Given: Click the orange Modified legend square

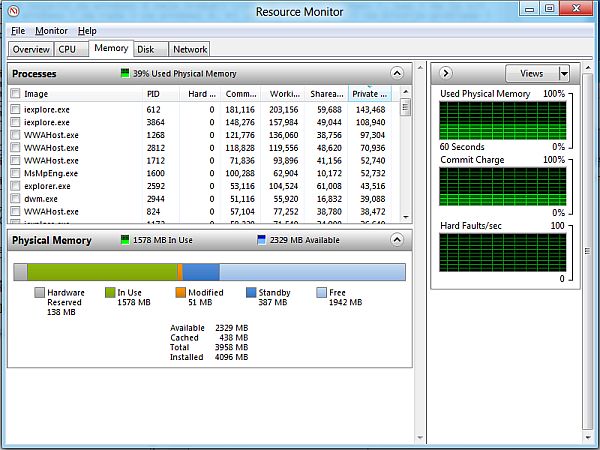Looking at the screenshot, I should click(x=180, y=293).
